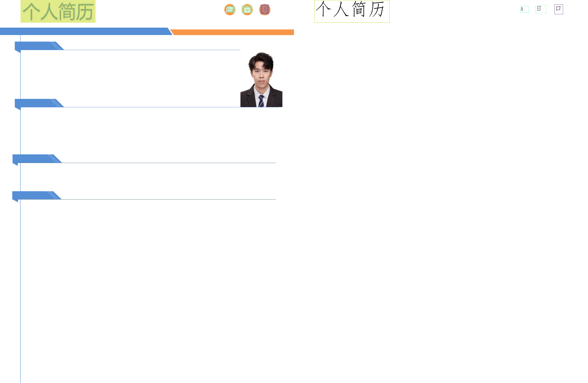This screenshot has width=588, height=383.
Task: Select the fourth blue section banner
Action: coord(32,195)
